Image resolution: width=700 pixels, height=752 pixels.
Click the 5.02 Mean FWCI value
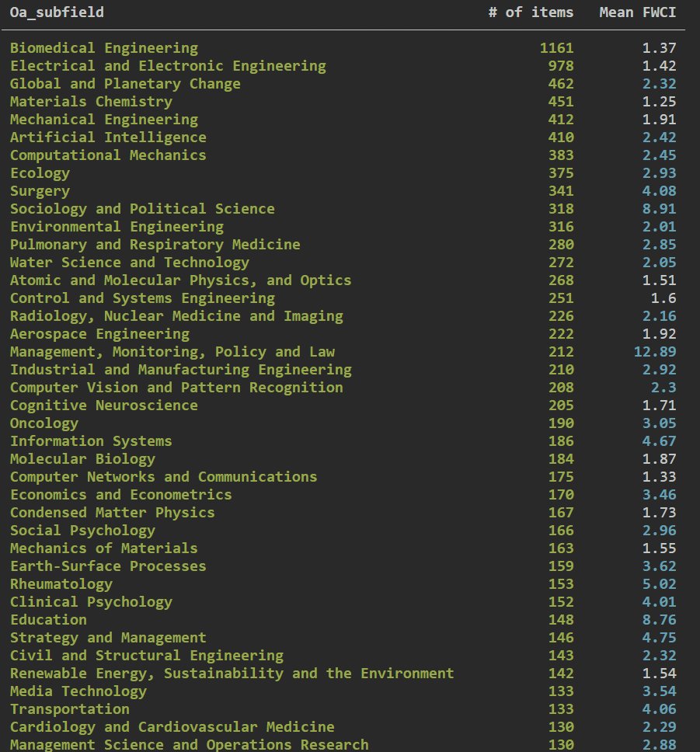coord(660,583)
